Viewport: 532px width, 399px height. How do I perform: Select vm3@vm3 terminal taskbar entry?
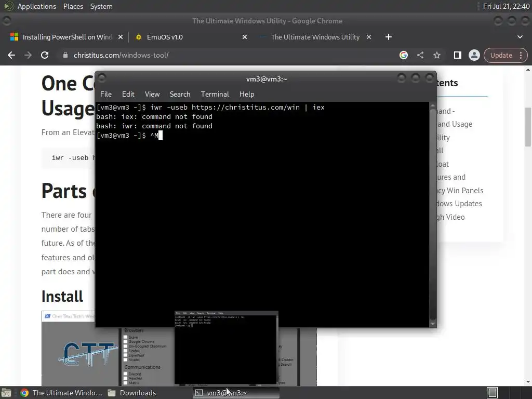tap(236, 393)
